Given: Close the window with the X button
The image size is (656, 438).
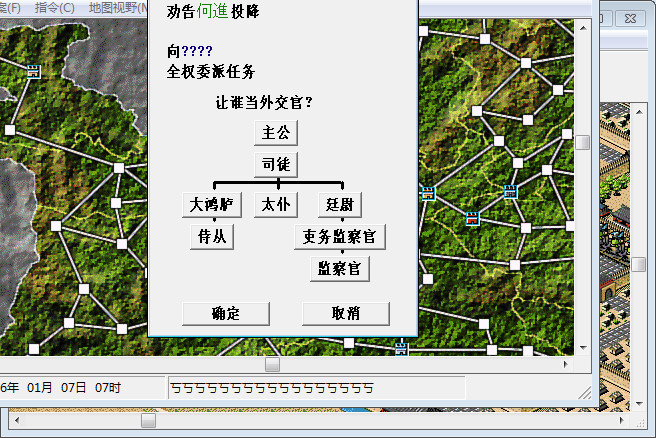Looking at the screenshot, I should (x=630, y=18).
